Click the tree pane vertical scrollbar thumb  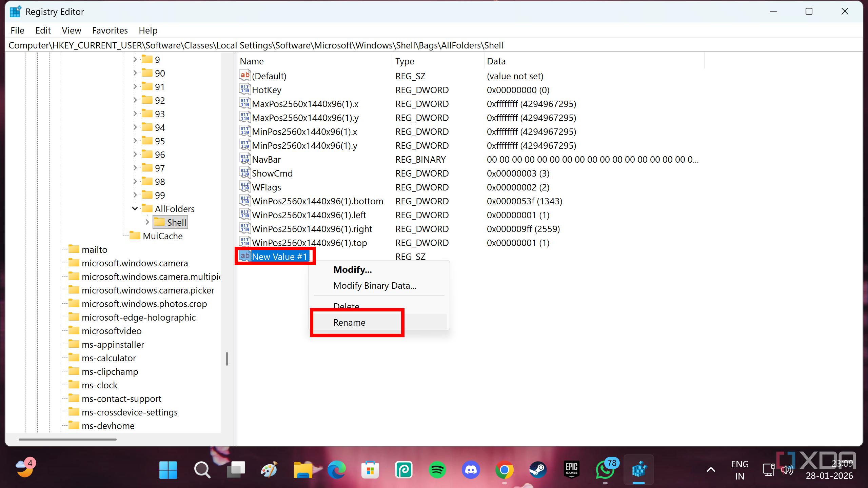click(x=227, y=359)
